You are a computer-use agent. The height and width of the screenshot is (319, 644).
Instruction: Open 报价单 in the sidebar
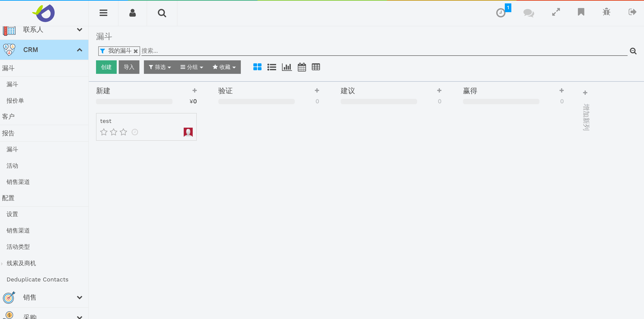tap(15, 101)
